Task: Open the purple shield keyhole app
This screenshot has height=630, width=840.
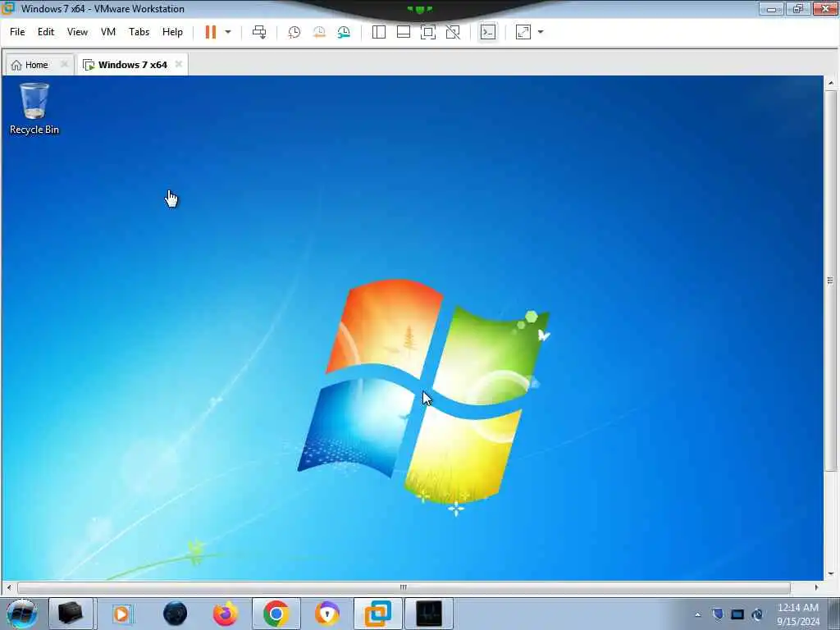Action: pyautogui.click(x=326, y=614)
